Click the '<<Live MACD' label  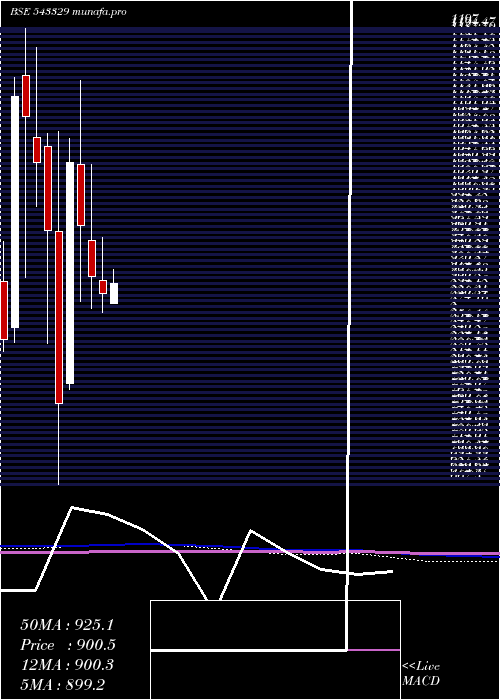pos(421,674)
